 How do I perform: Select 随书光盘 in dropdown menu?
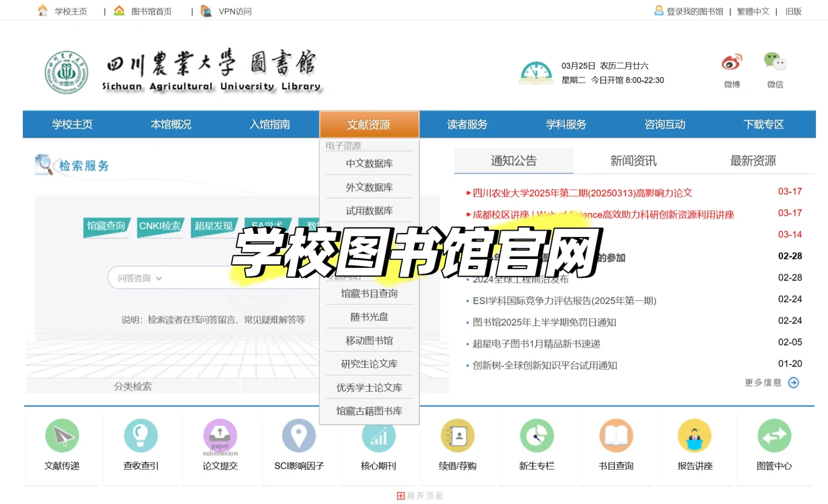pyautogui.click(x=369, y=317)
